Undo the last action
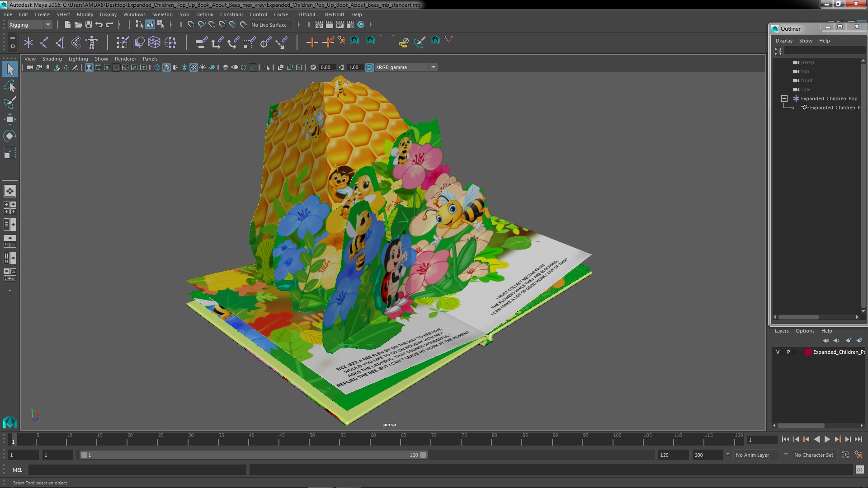The width and height of the screenshot is (868, 488). pyautogui.click(x=99, y=25)
